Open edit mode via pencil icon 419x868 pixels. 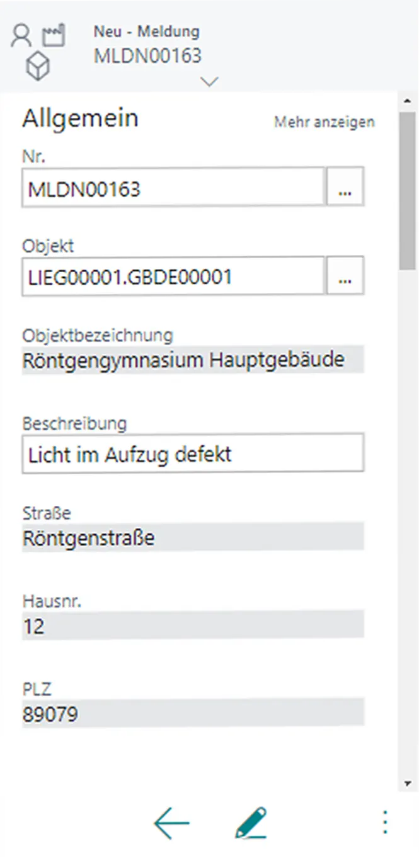(x=251, y=823)
